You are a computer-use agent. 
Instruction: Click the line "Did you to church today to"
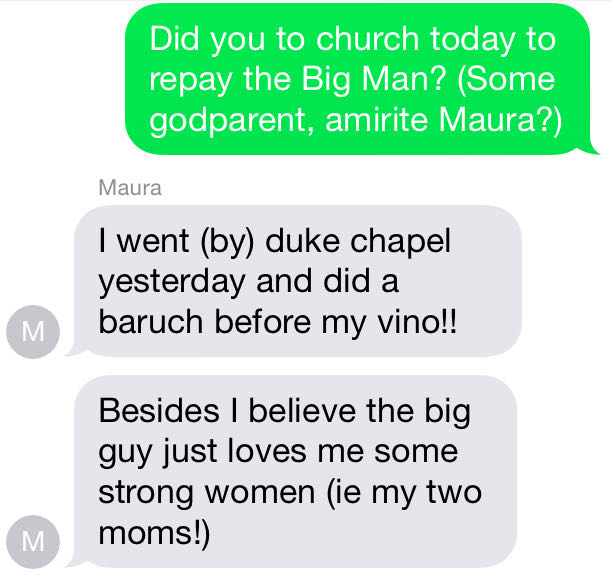pyautogui.click(x=352, y=40)
